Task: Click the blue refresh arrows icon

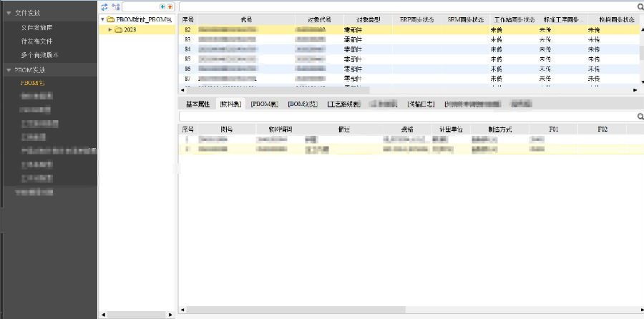Action: 104,6
